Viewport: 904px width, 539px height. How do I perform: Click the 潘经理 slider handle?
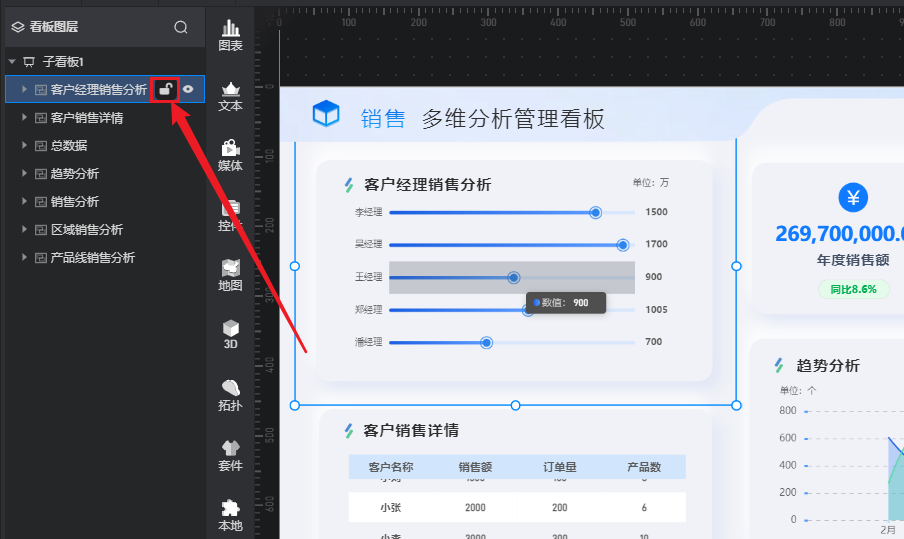click(487, 343)
